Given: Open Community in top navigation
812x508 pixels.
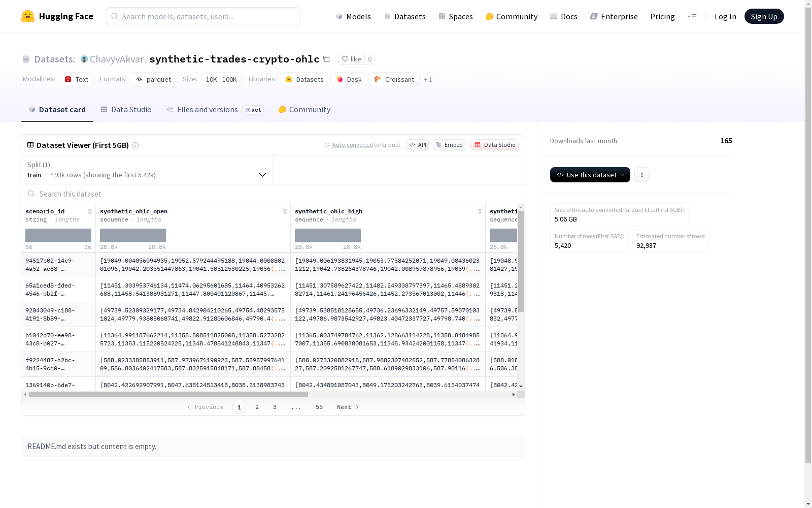Looking at the screenshot, I should (512, 16).
